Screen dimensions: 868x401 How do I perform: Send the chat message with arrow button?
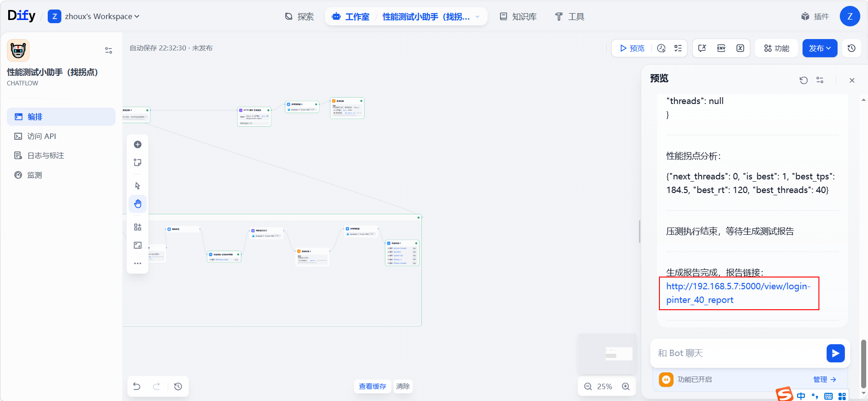tap(835, 353)
